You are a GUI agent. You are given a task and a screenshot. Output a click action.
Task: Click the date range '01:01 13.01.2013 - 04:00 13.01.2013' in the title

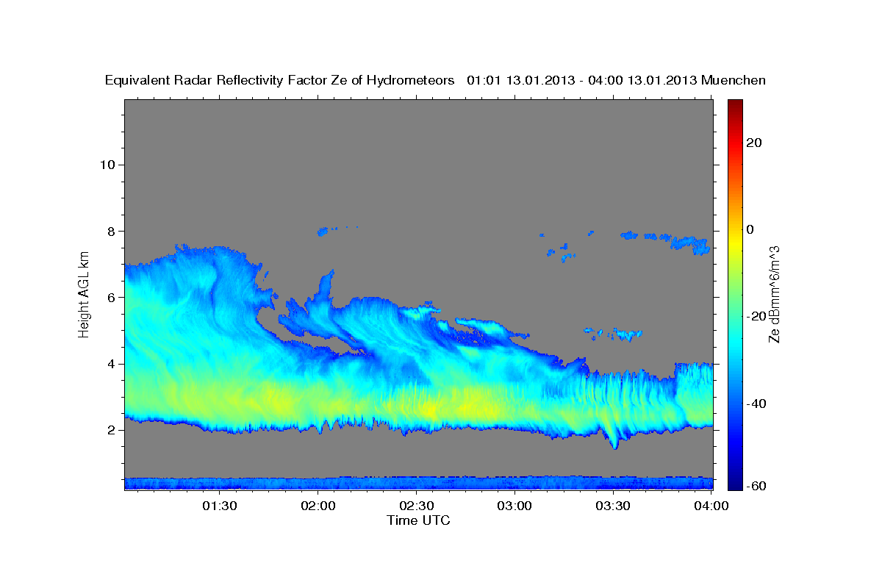click(582, 81)
